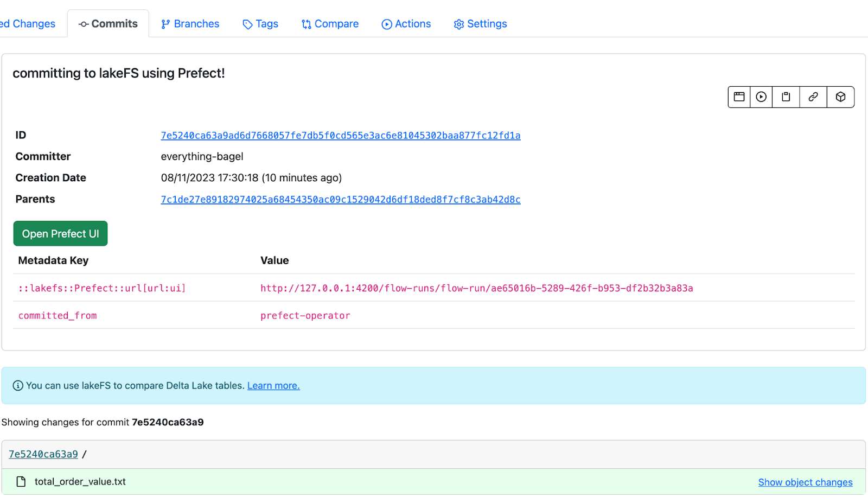Click the box-shaped copy URI icon button

pos(840,97)
